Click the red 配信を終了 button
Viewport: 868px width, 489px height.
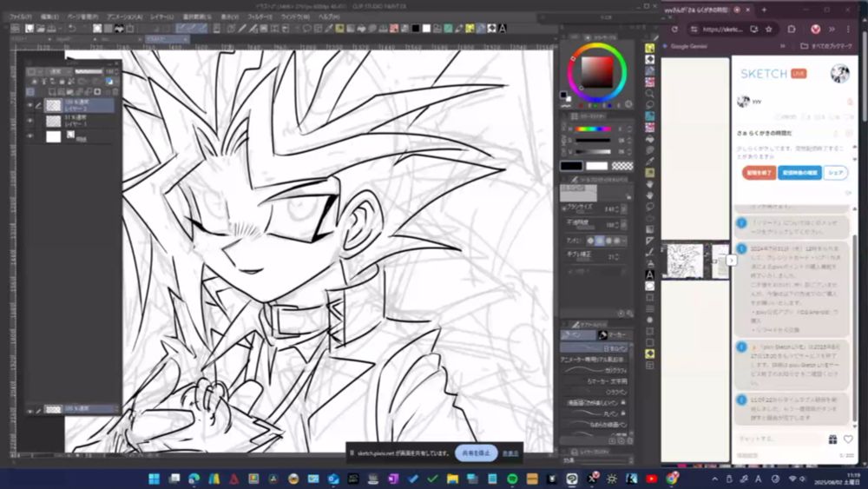coord(759,173)
